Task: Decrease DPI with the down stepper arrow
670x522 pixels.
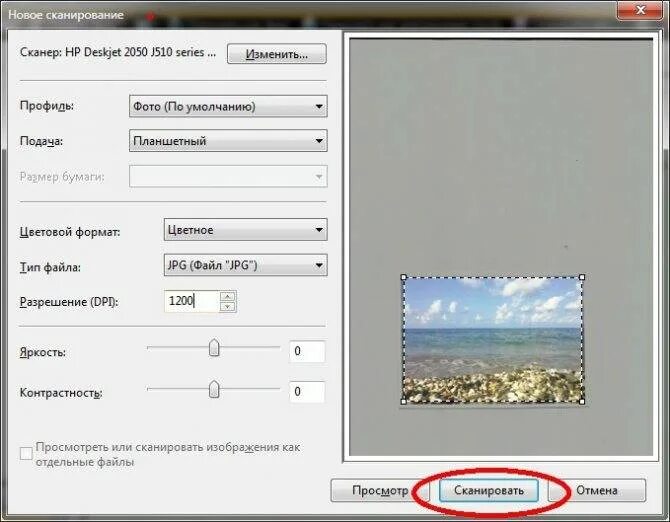Action: 228,306
